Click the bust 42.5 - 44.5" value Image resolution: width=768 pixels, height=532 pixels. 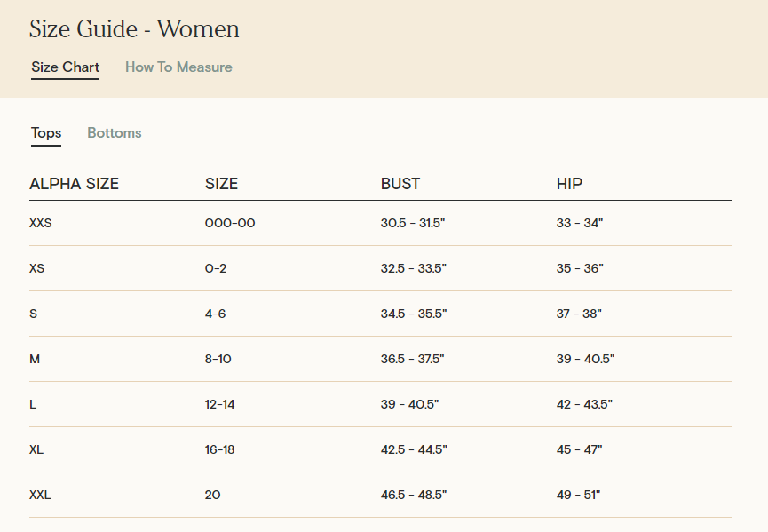414,449
